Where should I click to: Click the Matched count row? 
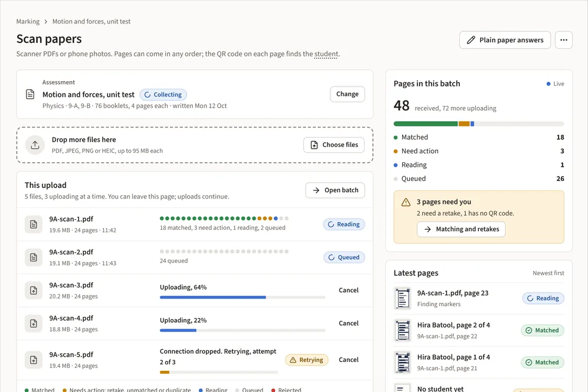(479, 137)
